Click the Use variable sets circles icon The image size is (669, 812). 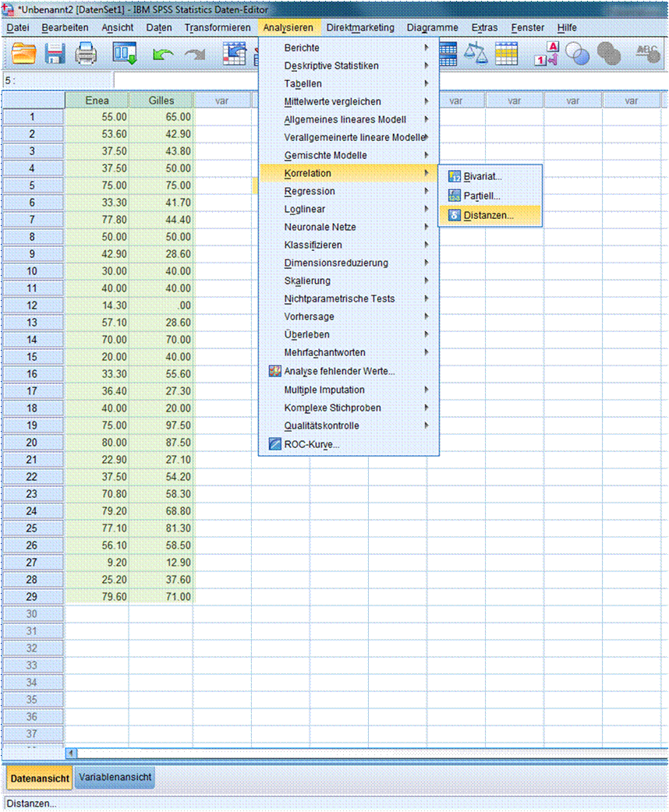coord(577,54)
